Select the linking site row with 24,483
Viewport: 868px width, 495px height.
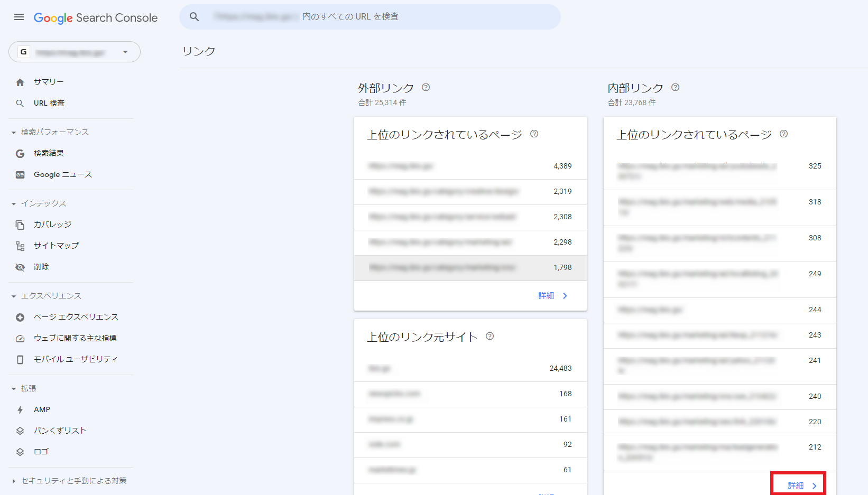pyautogui.click(x=470, y=369)
